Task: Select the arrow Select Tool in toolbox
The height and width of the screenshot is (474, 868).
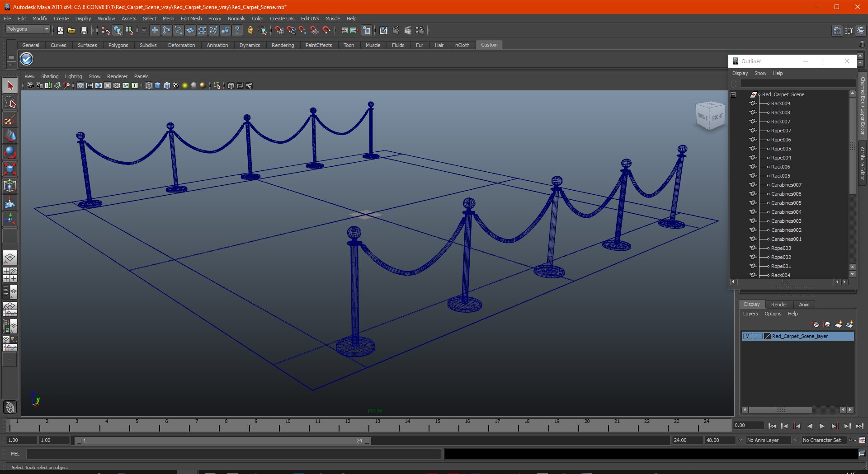Action: point(10,86)
